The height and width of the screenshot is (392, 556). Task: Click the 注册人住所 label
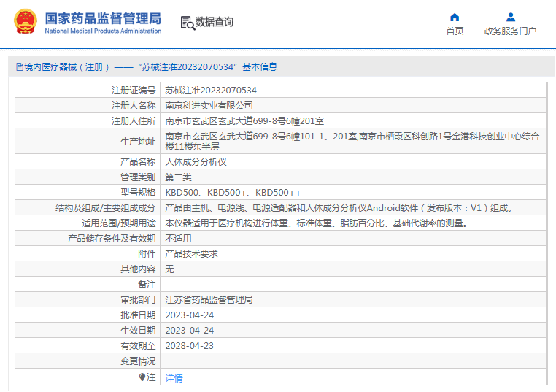coord(134,121)
